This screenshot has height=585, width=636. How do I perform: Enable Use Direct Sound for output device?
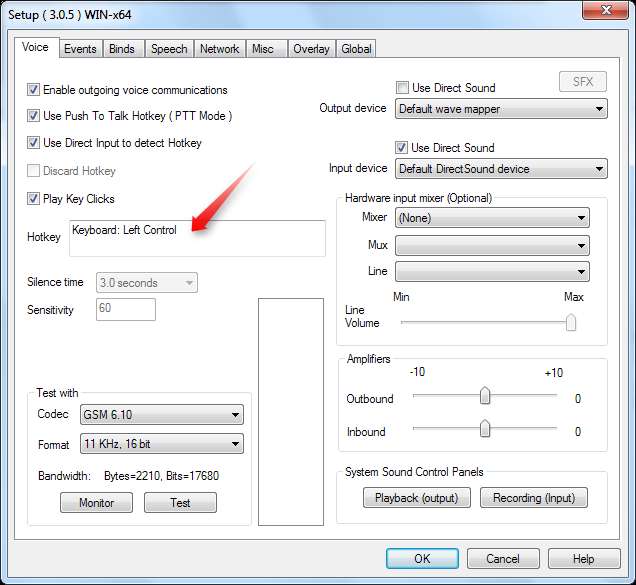[402, 88]
